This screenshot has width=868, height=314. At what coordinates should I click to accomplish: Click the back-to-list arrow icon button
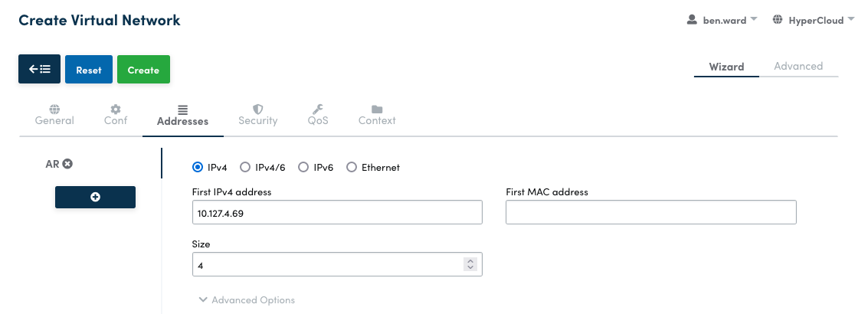point(39,70)
